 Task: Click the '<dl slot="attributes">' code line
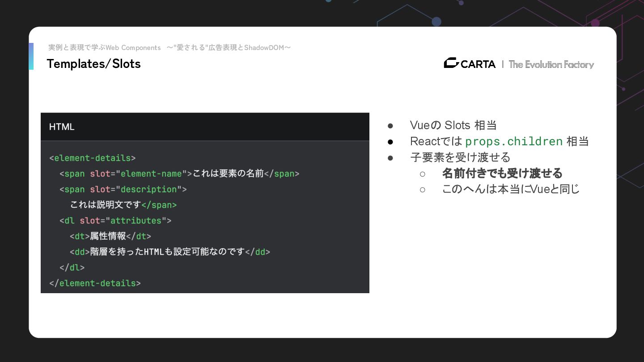click(115, 221)
